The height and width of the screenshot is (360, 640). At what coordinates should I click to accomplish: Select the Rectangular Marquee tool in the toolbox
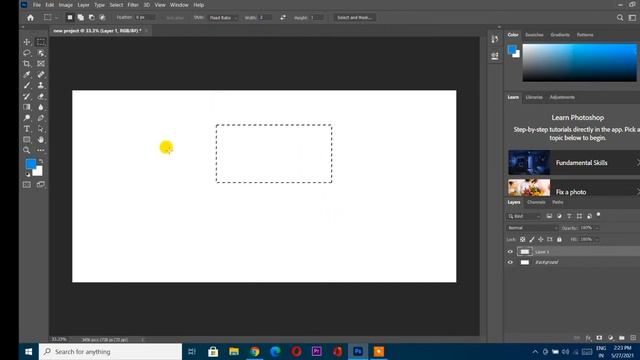coord(41,42)
